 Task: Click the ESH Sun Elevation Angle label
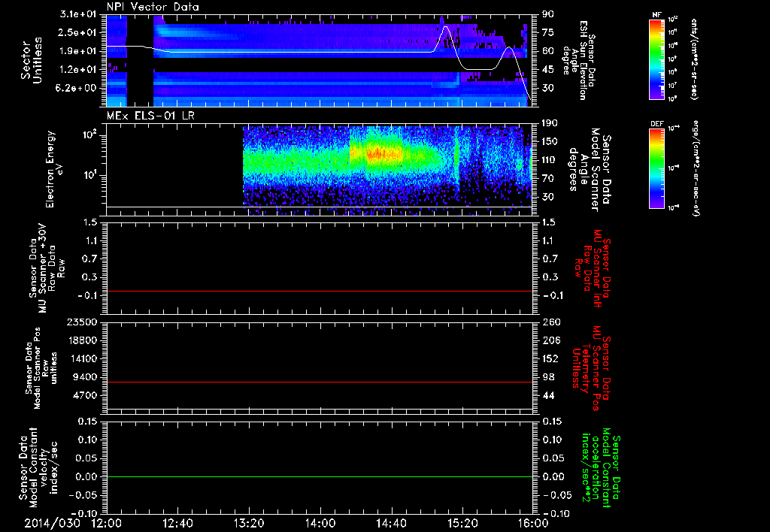tap(578, 60)
